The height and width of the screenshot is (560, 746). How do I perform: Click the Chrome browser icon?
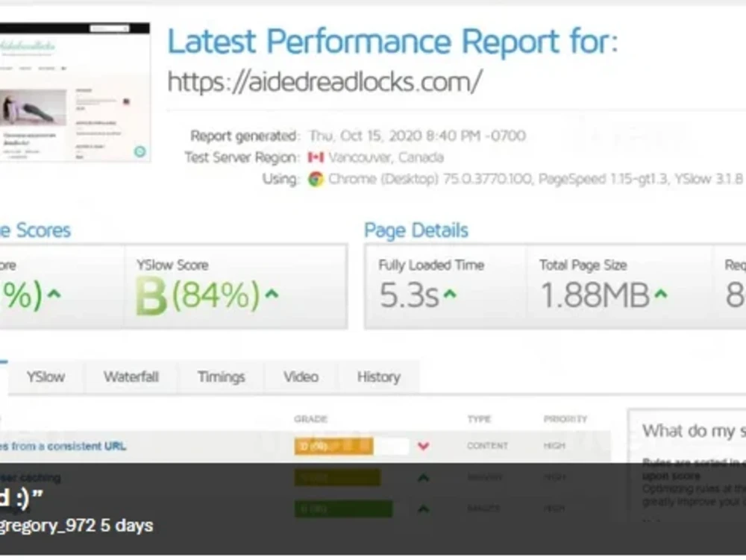click(316, 179)
